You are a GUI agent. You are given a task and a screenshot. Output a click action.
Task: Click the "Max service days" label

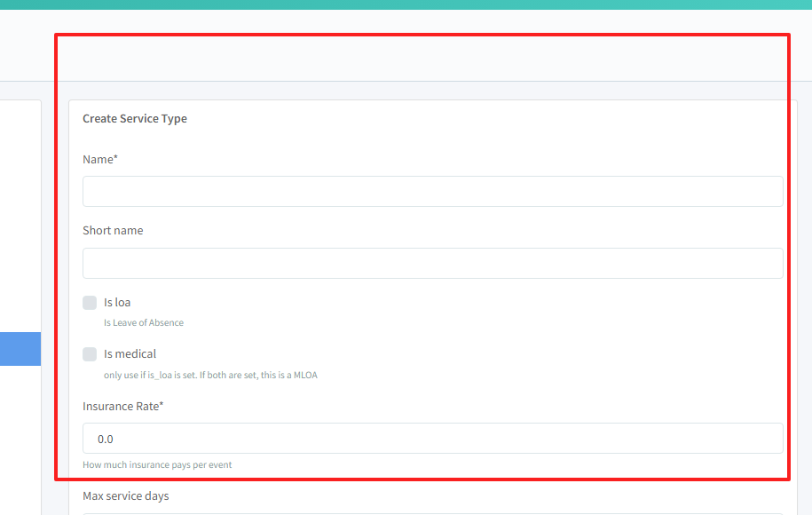[x=125, y=495]
